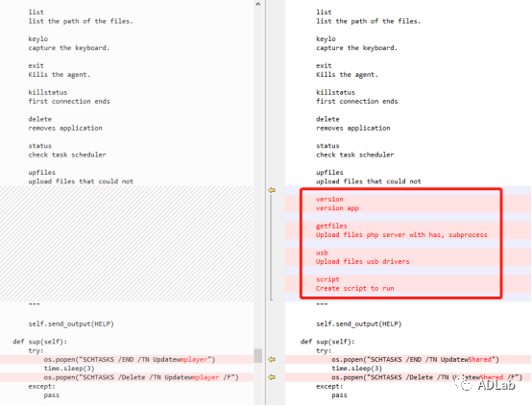Click the yellow merge arrow beside the inserted version block

coord(272,190)
